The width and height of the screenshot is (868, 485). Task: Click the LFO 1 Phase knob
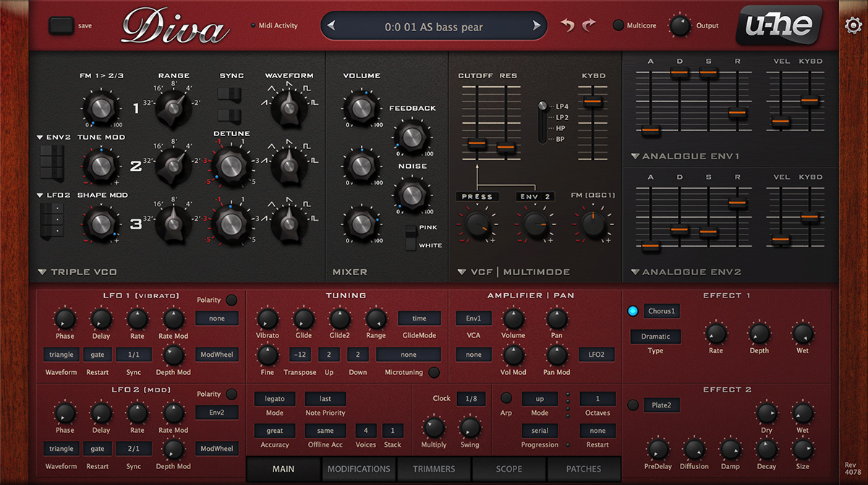tap(64, 318)
